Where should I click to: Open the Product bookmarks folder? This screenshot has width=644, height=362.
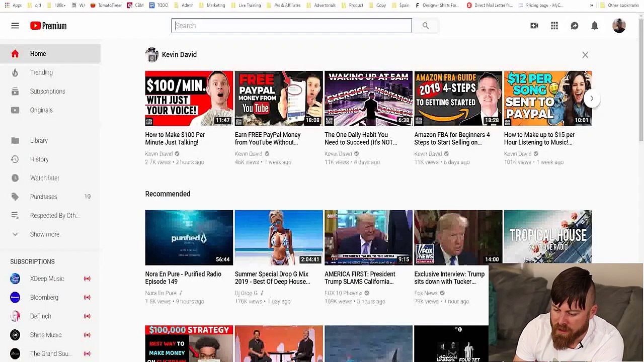[352, 5]
